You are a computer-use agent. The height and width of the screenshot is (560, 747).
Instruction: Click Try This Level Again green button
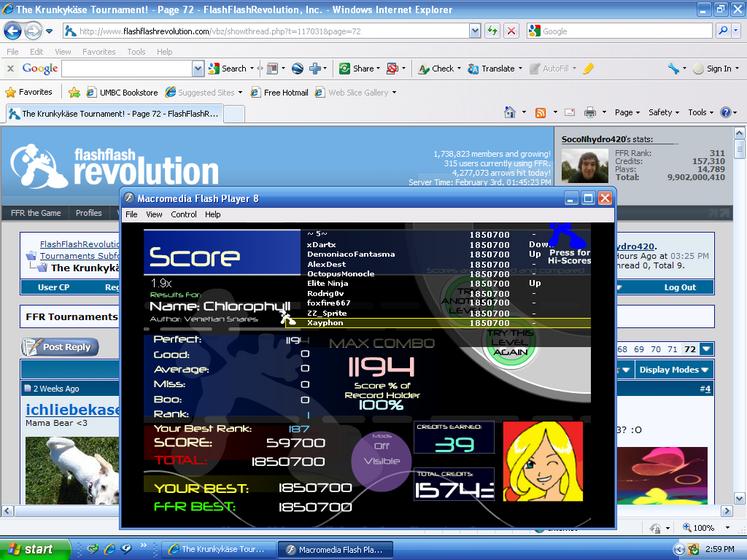pos(510,343)
